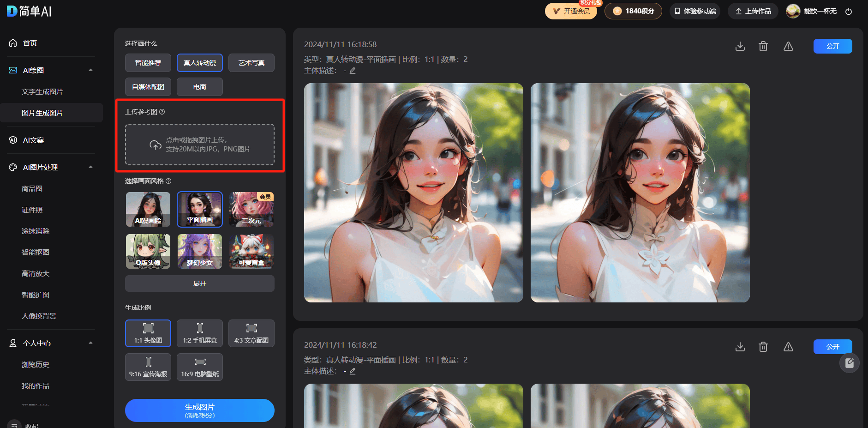
Task: Collapse the AI图片处理 sidebar section
Action: pyautogui.click(x=90, y=167)
